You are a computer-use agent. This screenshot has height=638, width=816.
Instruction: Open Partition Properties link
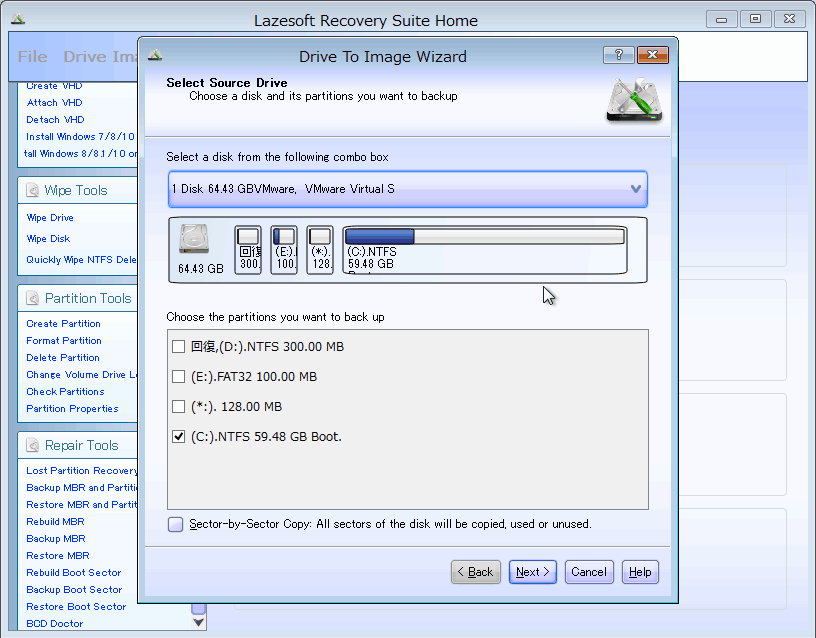(x=72, y=409)
